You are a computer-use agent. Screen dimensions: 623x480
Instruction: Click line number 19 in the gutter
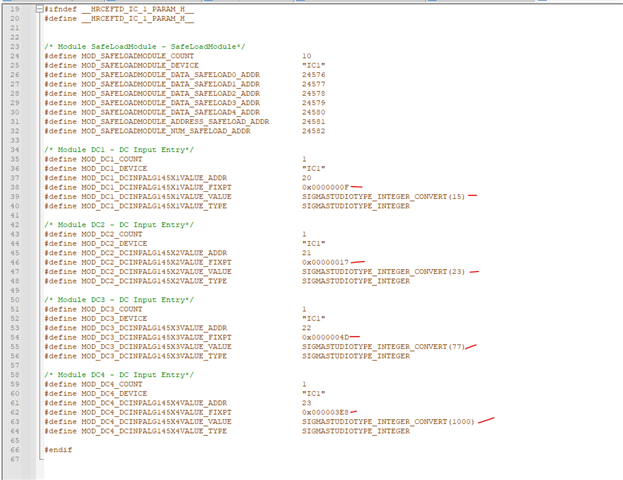(x=15, y=9)
